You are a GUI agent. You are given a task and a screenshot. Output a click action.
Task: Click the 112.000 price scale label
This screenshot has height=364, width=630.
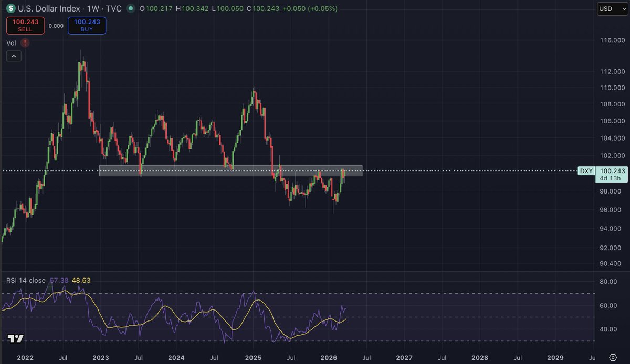click(x=612, y=71)
